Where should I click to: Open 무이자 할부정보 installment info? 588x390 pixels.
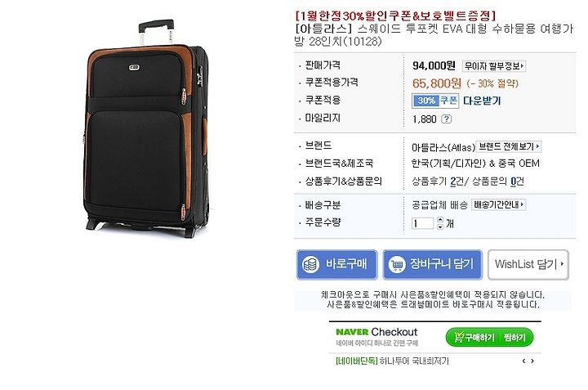click(494, 66)
